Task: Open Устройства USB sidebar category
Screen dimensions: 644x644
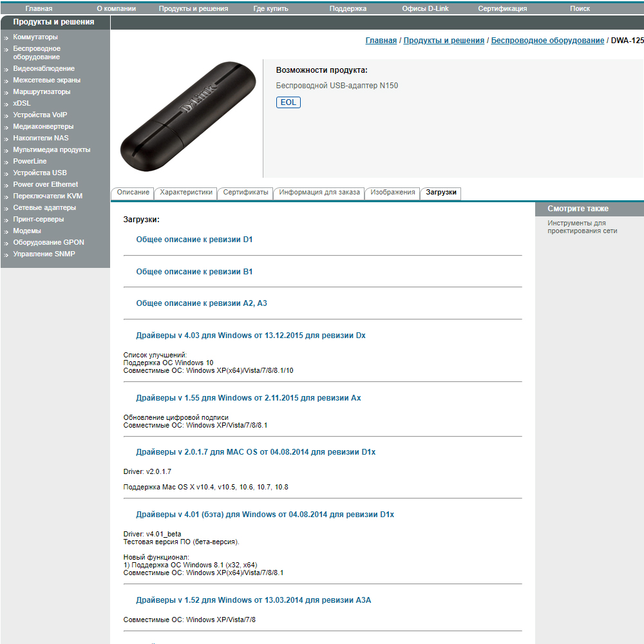Action: (x=40, y=173)
